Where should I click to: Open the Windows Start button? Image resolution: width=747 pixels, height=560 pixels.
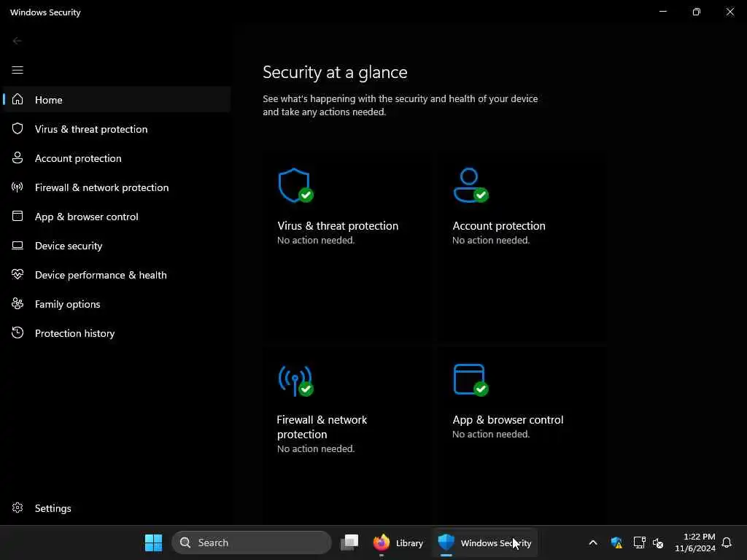(153, 542)
